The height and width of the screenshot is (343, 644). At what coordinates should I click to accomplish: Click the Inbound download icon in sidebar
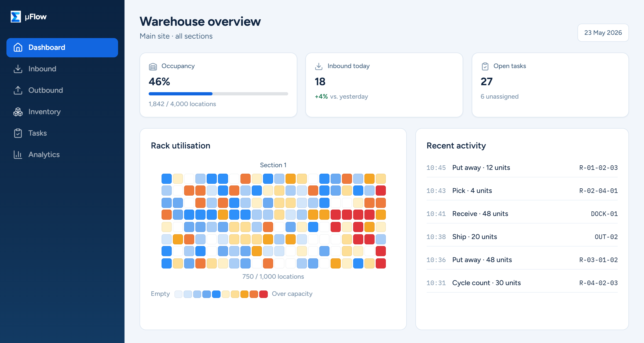(x=18, y=69)
